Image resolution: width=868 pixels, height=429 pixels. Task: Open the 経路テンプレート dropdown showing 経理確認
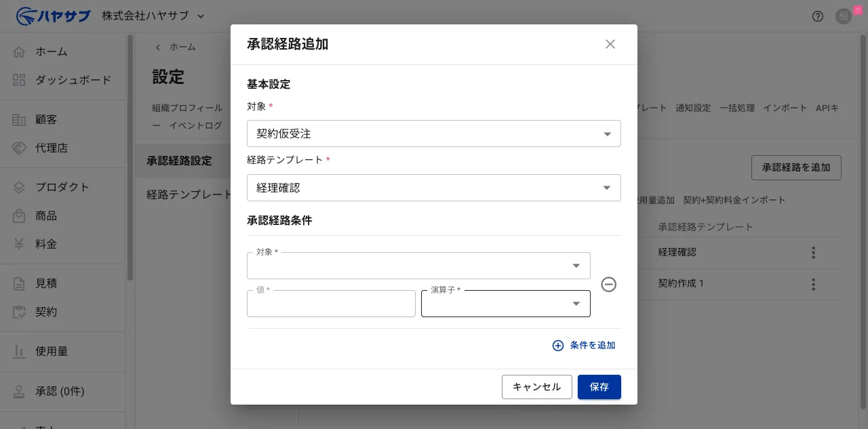tap(434, 188)
